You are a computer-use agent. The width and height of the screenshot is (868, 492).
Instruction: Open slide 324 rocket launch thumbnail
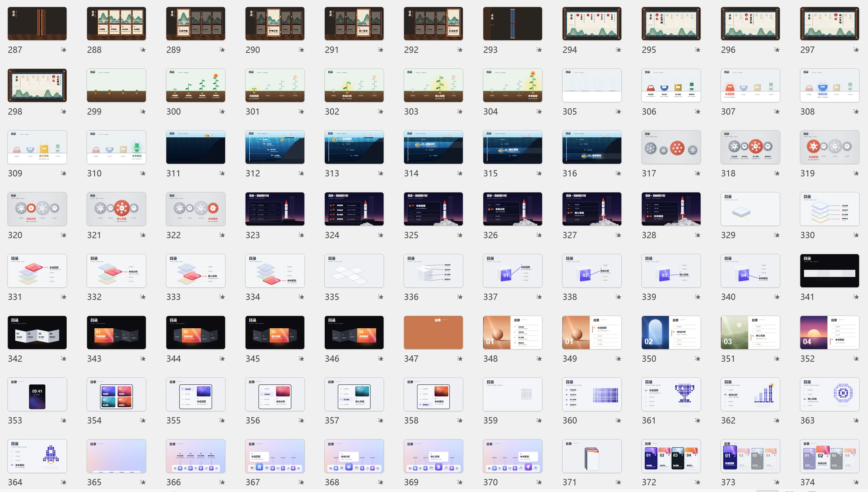[354, 209]
